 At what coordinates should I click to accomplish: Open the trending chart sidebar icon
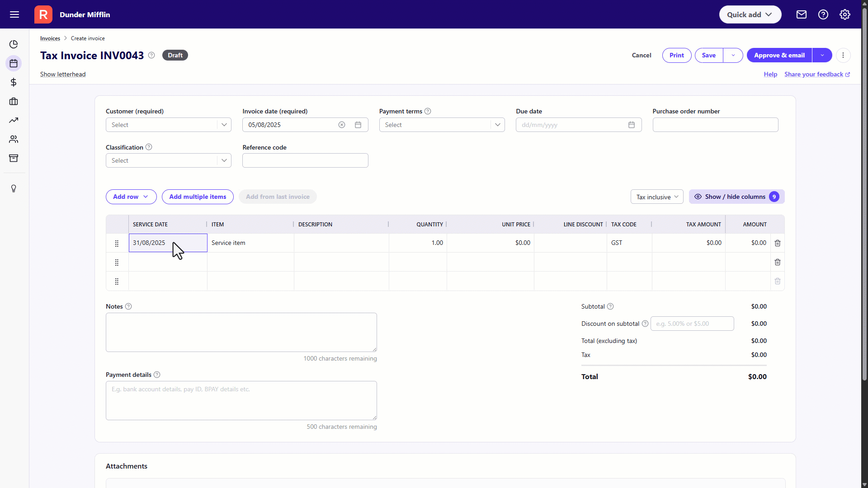(14, 120)
